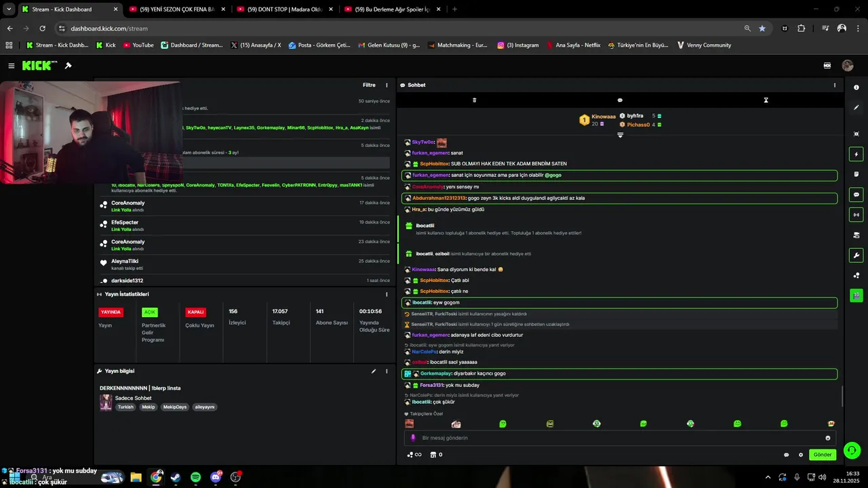Open Filtre in activity feed

tap(369, 85)
